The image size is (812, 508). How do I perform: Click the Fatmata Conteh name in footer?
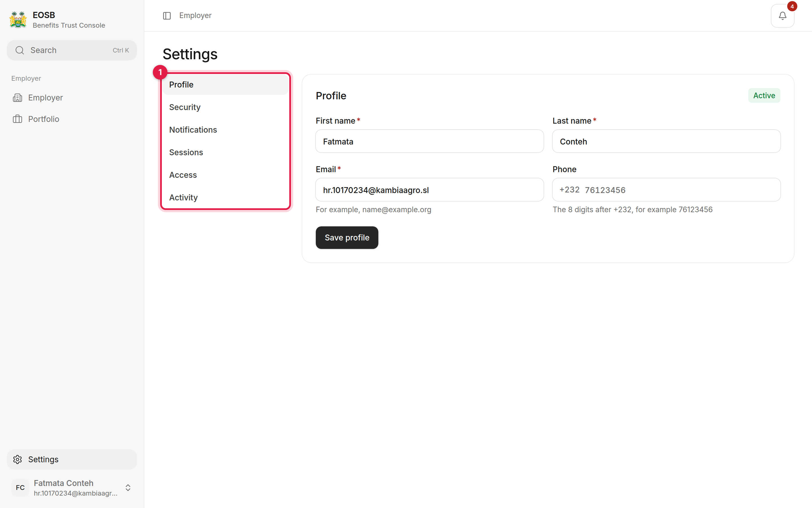tap(63, 483)
